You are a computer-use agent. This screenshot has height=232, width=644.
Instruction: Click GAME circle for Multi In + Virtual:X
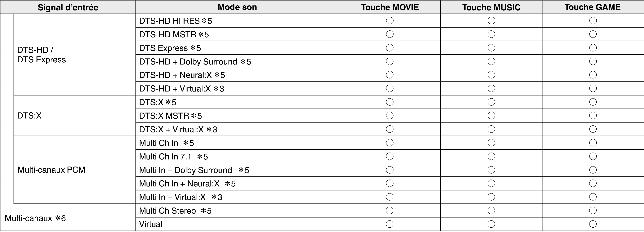593,197
